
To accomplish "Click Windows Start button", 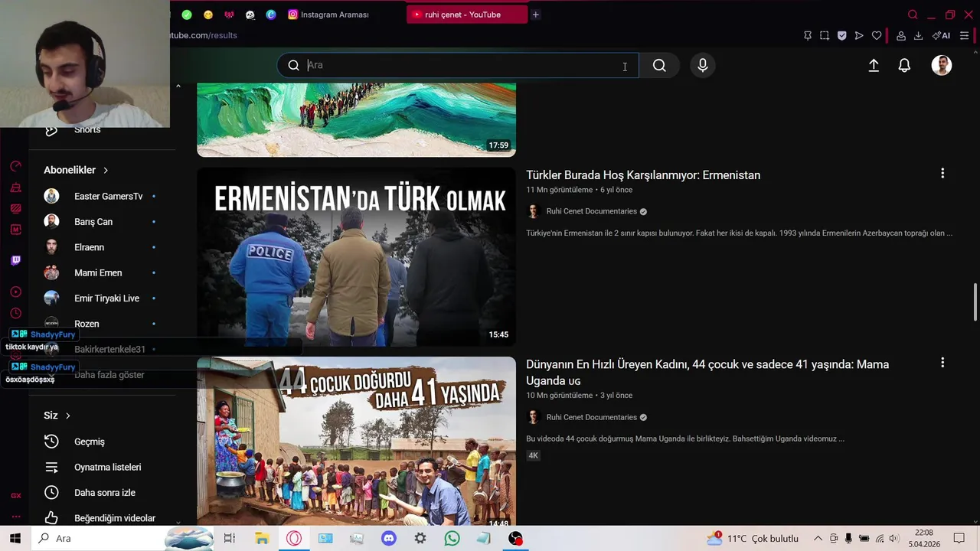I will 15,539.
